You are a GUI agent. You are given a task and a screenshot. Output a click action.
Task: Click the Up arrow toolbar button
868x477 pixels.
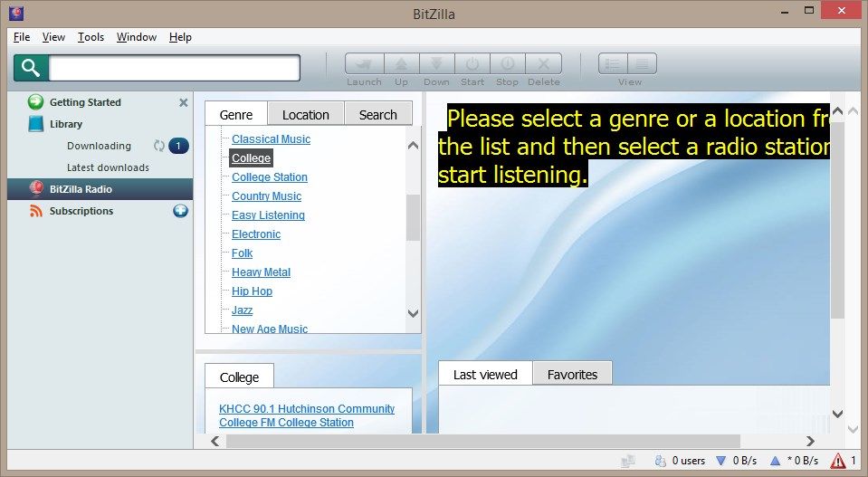[401, 63]
